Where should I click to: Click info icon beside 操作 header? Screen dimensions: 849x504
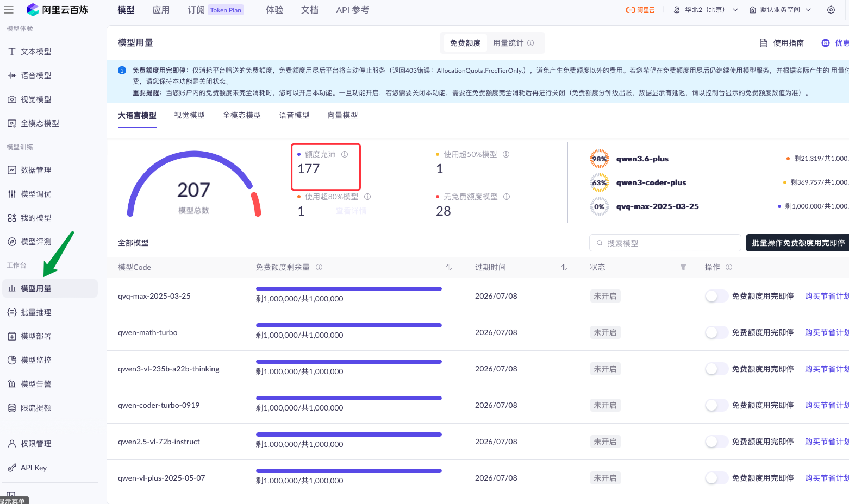(x=729, y=267)
